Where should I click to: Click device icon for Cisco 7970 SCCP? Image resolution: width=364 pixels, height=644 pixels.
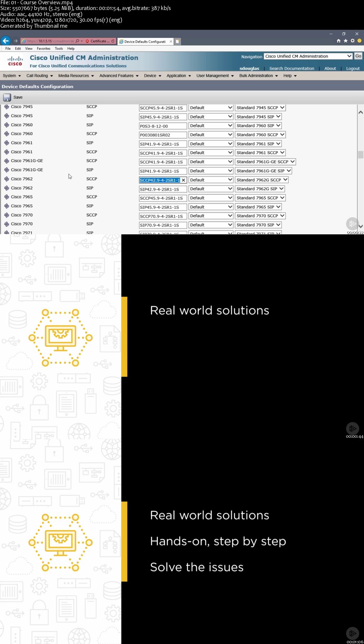(x=6, y=215)
